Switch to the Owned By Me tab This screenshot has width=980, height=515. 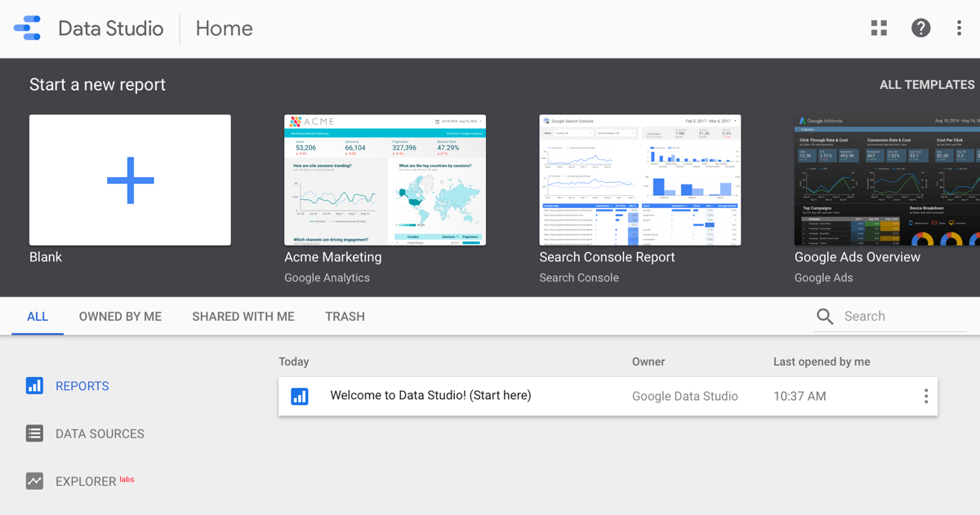click(120, 317)
